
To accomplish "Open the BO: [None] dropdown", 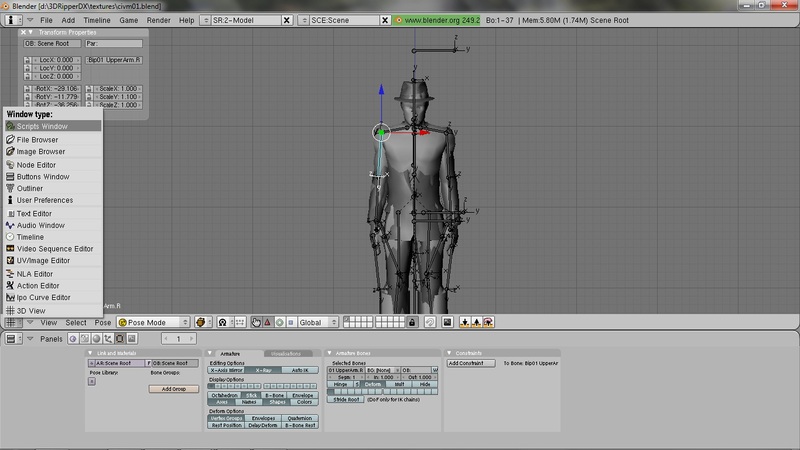I will [383, 370].
